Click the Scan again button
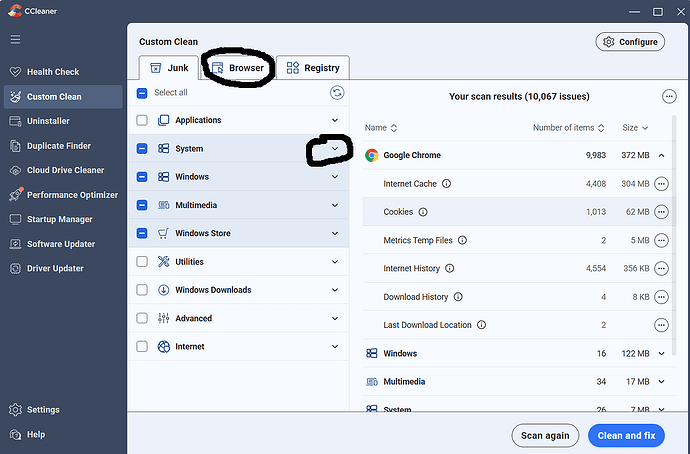 pyautogui.click(x=545, y=436)
